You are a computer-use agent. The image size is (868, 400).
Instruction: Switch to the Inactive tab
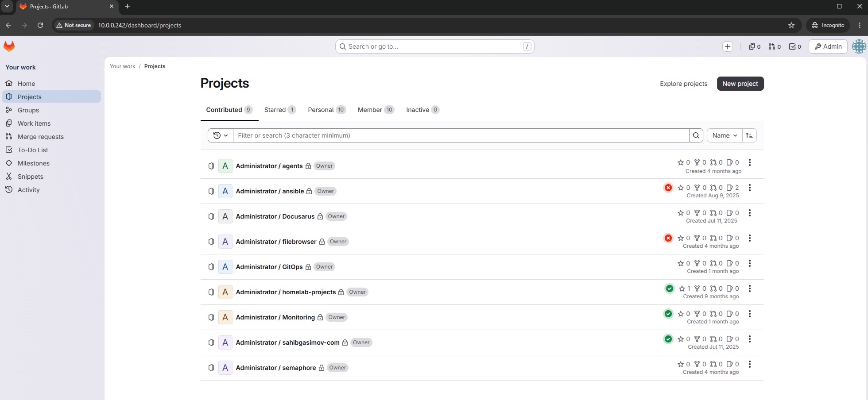point(422,110)
